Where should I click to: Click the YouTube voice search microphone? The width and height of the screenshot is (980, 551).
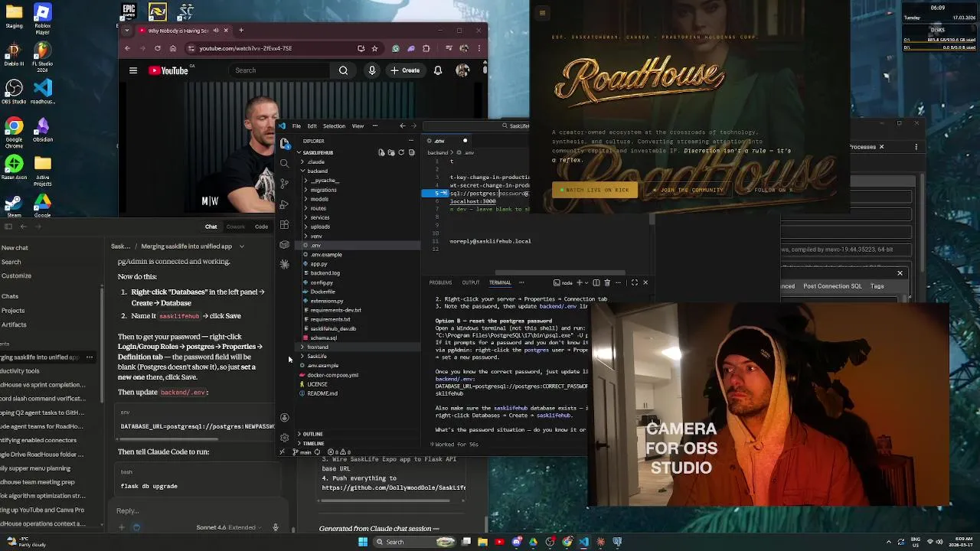pos(372,70)
